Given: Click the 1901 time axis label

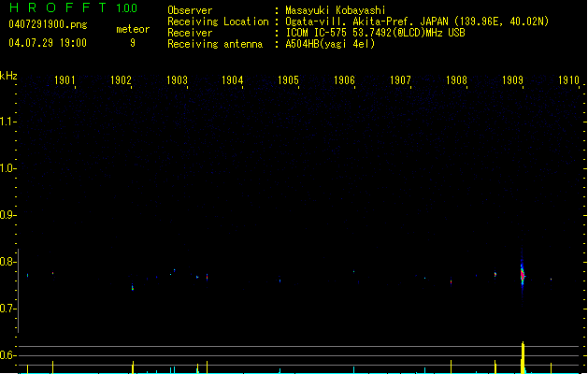Looking at the screenshot, I should click(65, 80).
